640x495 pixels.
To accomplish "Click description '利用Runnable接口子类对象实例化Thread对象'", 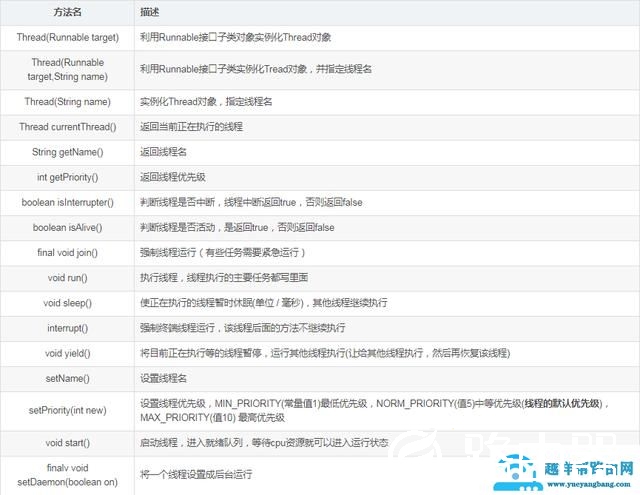I will tap(236, 38).
